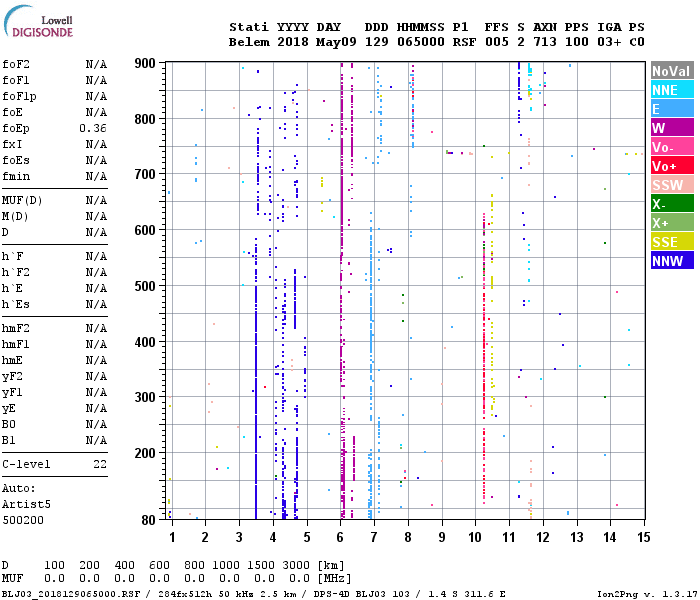The height and width of the screenshot is (600, 700).
Task: Click the 10 MHz frequency axis label
Action: click(475, 537)
